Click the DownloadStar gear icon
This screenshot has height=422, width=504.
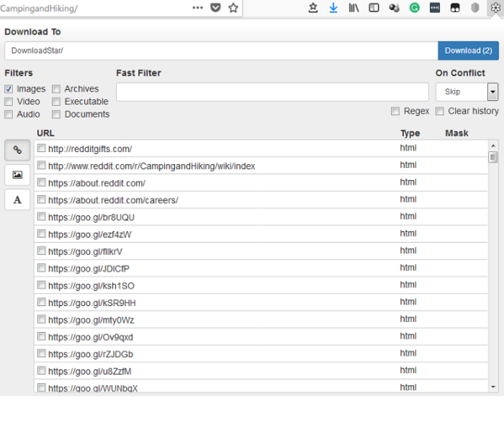tap(496, 8)
